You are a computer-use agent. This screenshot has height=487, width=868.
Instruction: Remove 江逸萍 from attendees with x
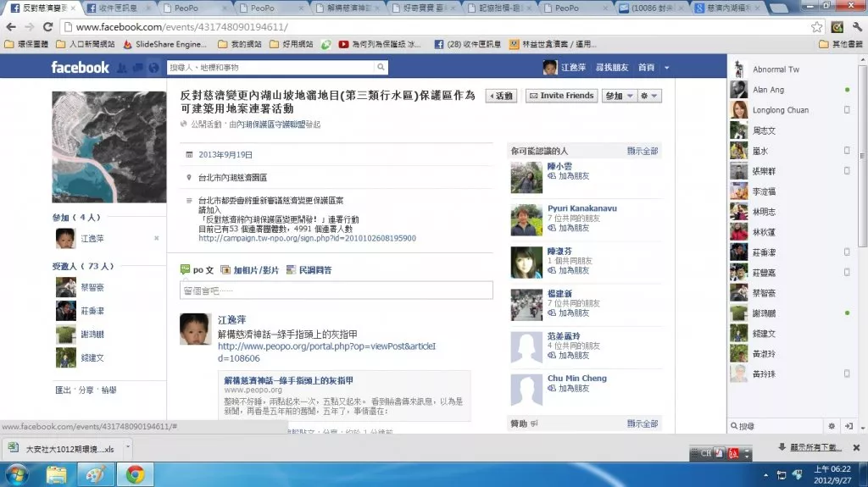click(x=156, y=238)
